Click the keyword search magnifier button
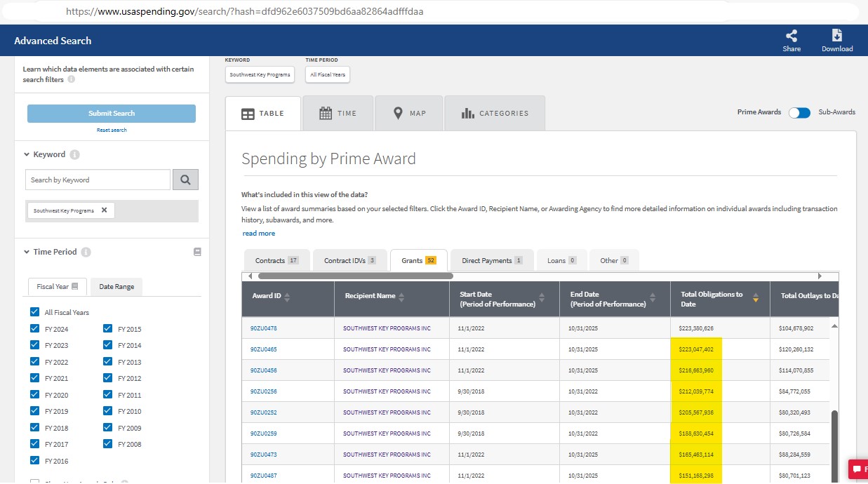Image resolution: width=868 pixels, height=484 pixels. point(185,180)
